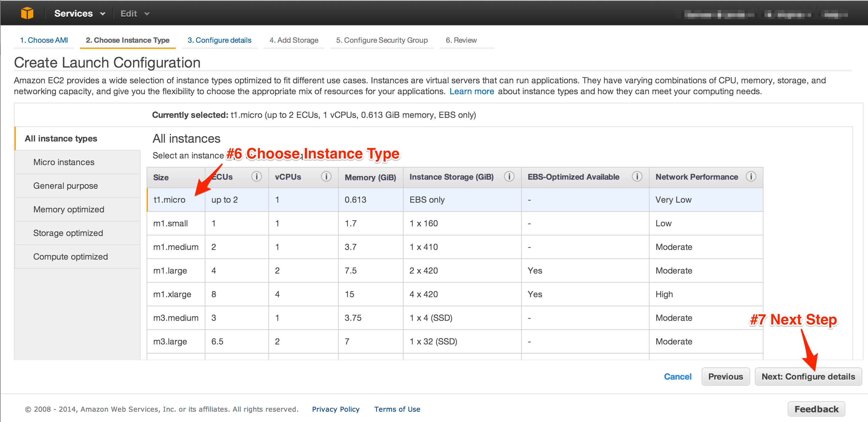
Task: Open info icon next to ECUs column
Action: tap(256, 176)
